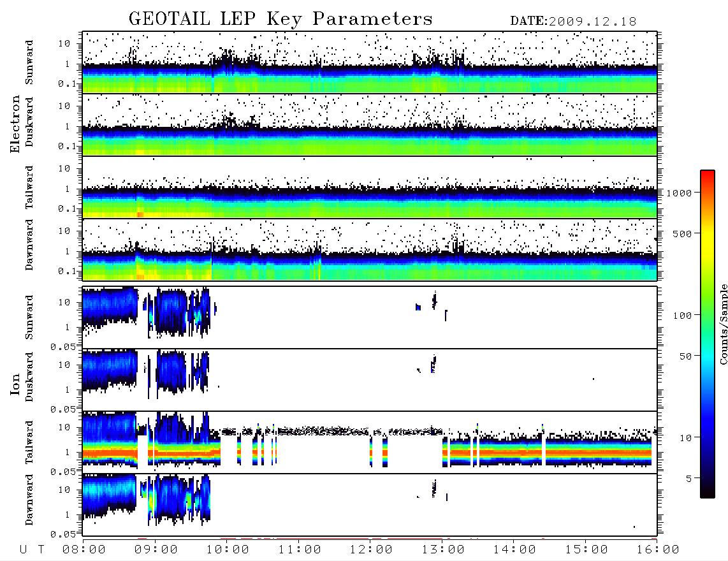Click the 500 color bar tick label
Viewport: 728px width, 561px height.
pos(683,233)
